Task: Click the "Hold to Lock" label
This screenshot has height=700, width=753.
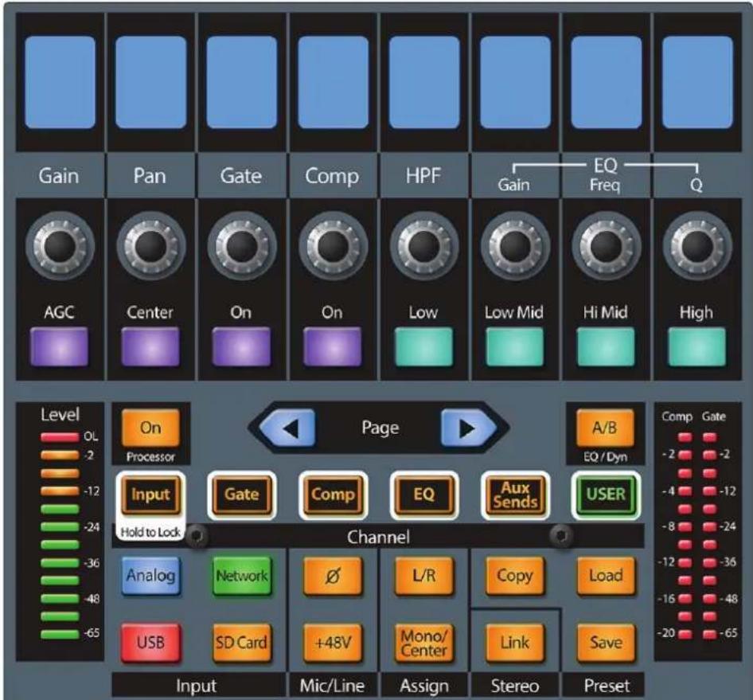Action: (x=150, y=532)
